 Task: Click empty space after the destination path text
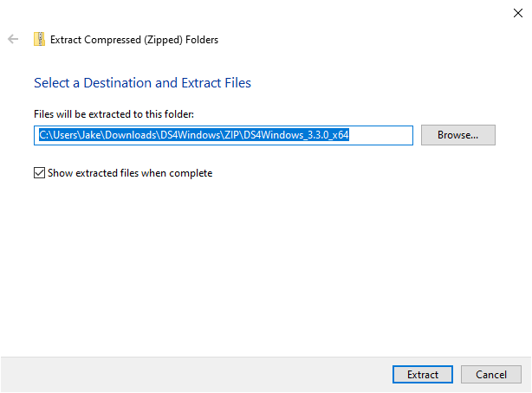tap(381, 135)
